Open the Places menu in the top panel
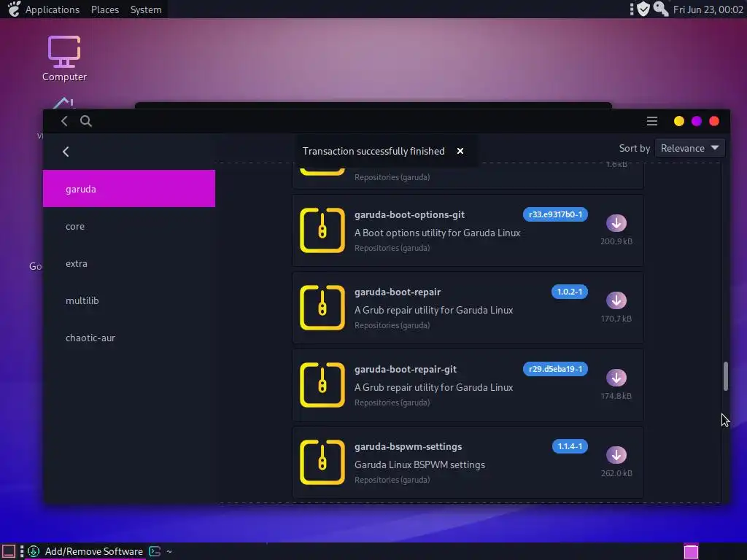This screenshot has height=560, width=747. coord(105,9)
